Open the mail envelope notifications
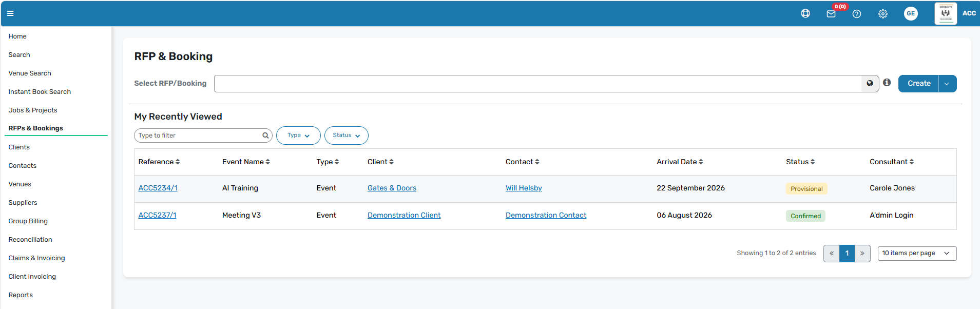The height and width of the screenshot is (309, 980). click(x=831, y=14)
